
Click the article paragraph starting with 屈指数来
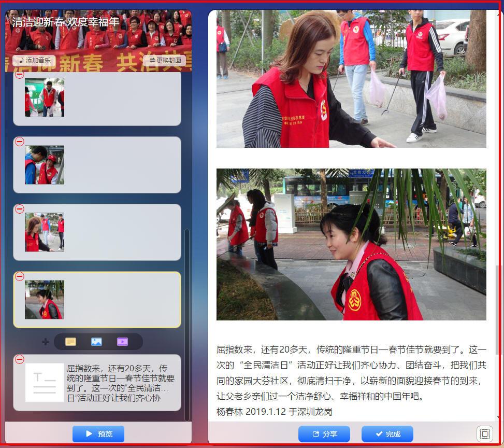[351, 372]
